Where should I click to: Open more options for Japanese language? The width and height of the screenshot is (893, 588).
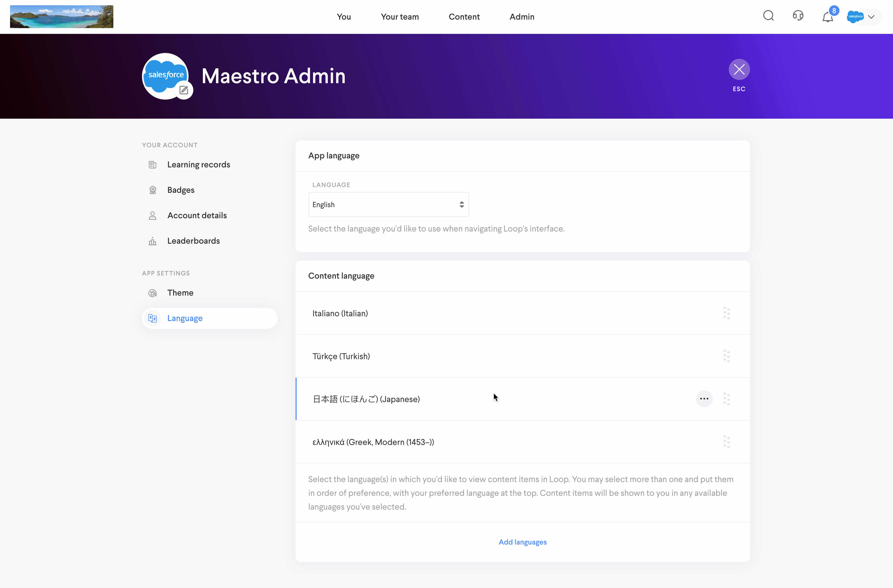(704, 399)
